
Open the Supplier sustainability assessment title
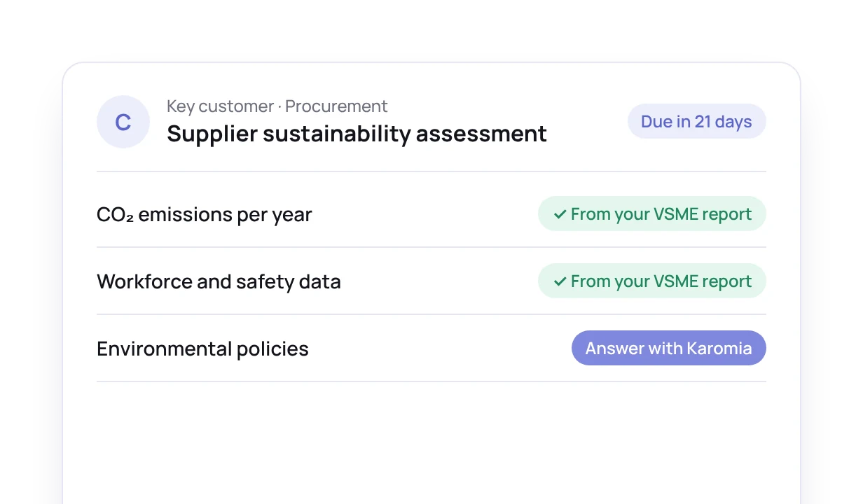coord(357,133)
